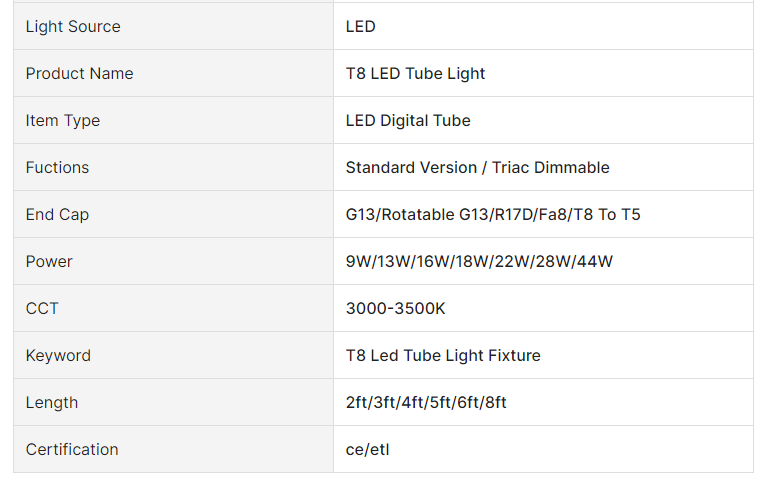Click the 'Power' row label
Image resolution: width=774 pixels, height=482 pixels.
(x=49, y=262)
